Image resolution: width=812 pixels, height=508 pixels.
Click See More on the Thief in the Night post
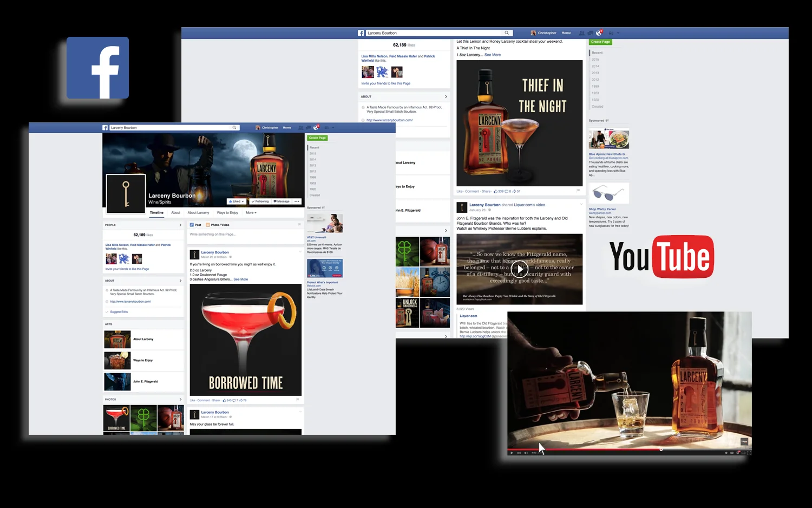pos(493,55)
